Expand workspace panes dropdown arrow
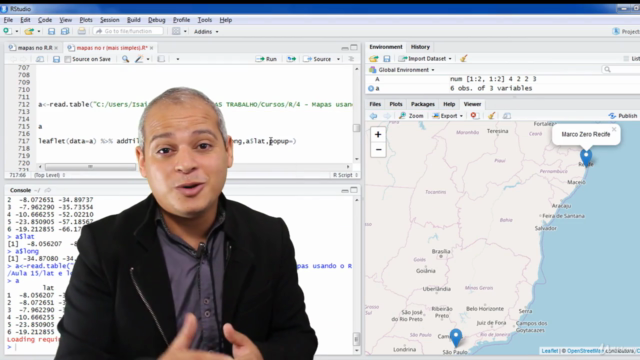 (185, 31)
